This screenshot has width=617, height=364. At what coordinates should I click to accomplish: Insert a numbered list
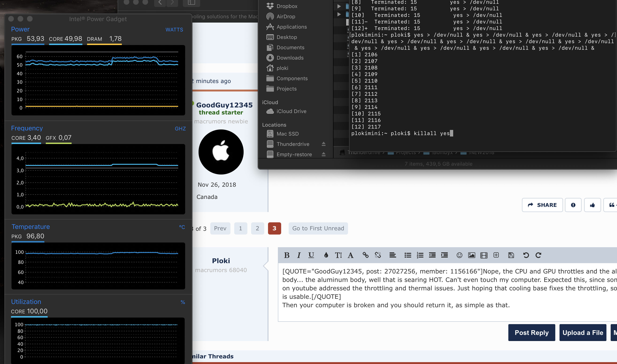tap(420, 255)
